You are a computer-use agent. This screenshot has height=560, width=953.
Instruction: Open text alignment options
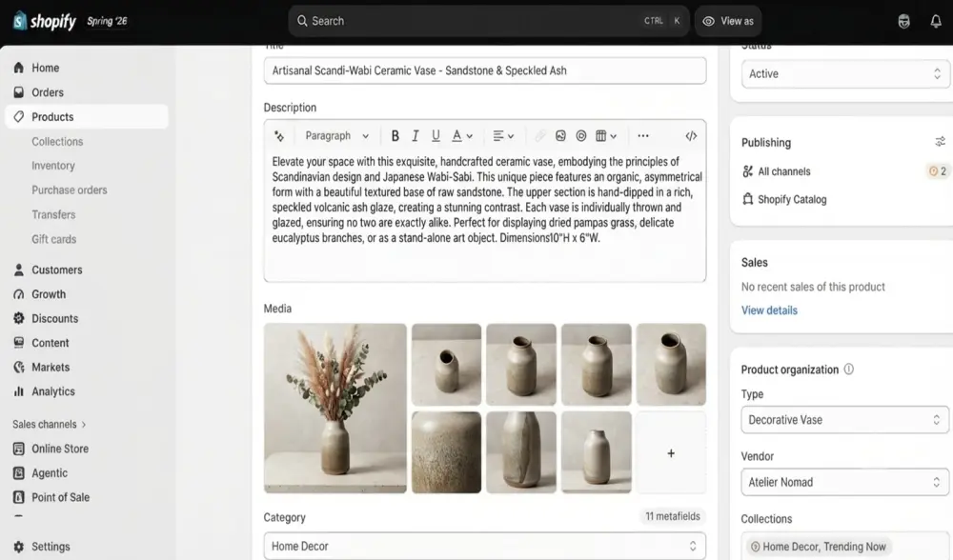point(503,136)
